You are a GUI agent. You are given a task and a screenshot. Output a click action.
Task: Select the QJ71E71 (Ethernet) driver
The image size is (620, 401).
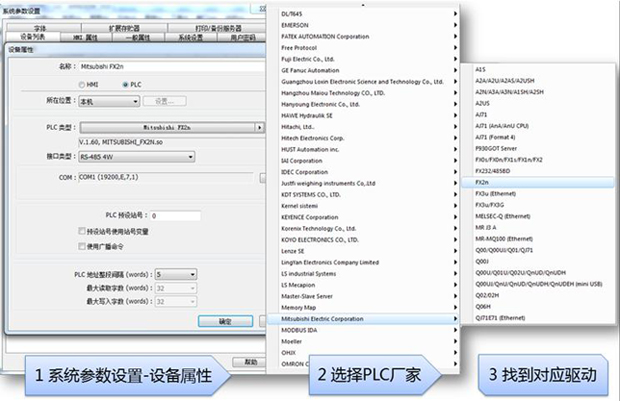tap(538, 318)
